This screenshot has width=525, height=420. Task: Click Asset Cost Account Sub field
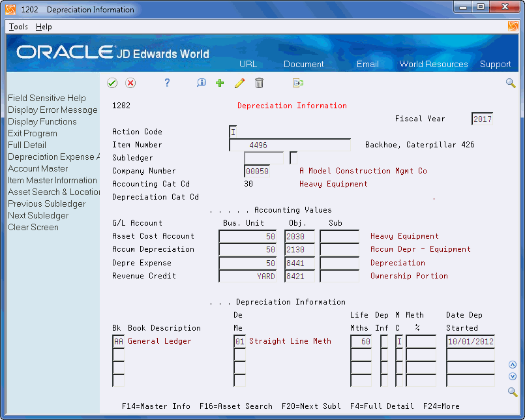pos(340,237)
